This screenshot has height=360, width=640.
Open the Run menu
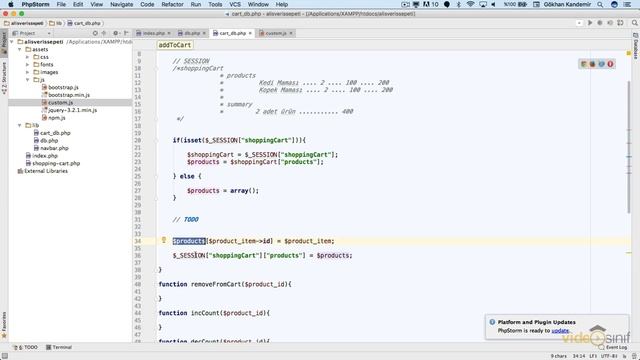coord(196,4)
